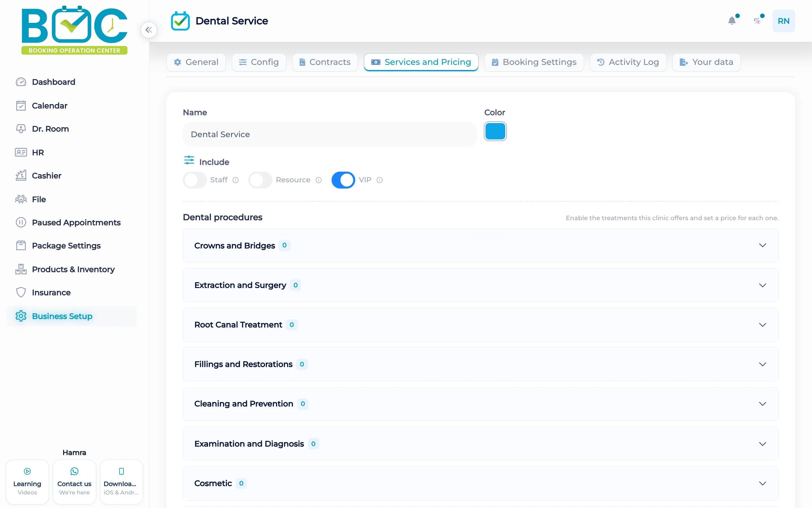
Task: Click the Business Setup gear icon
Action: click(21, 316)
